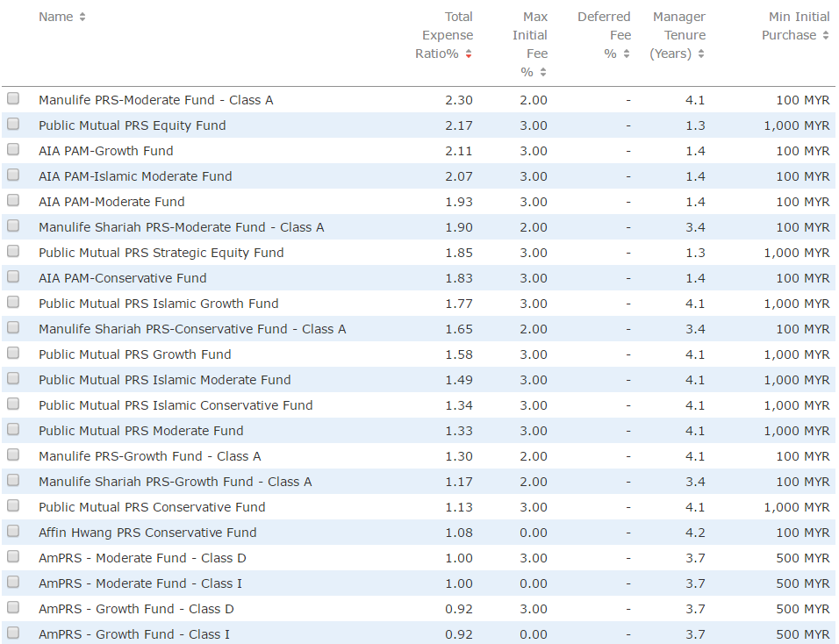The height and width of the screenshot is (644, 839).
Task: Tick AmPRS - Growth Fund - Class D checkbox
Action: point(13,607)
